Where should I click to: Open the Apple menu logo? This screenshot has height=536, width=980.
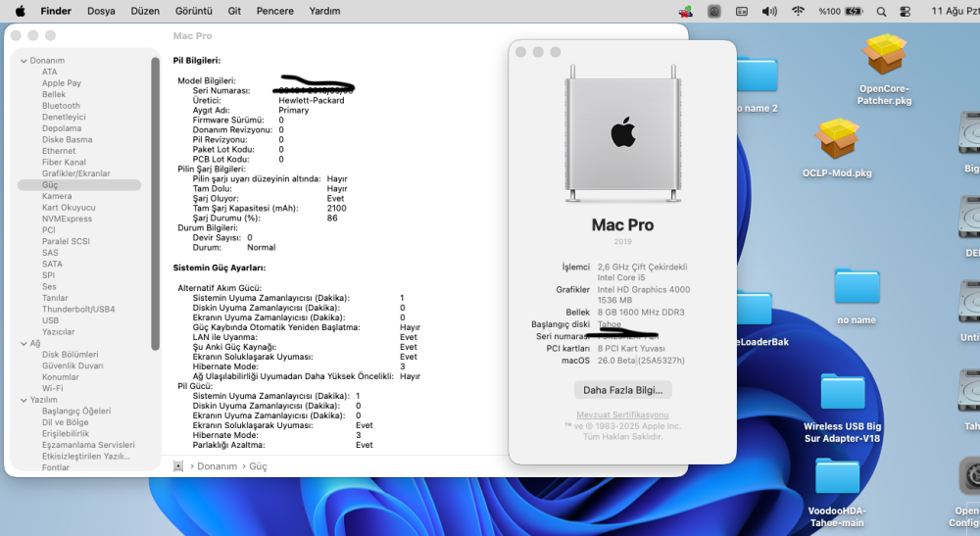coord(20,11)
